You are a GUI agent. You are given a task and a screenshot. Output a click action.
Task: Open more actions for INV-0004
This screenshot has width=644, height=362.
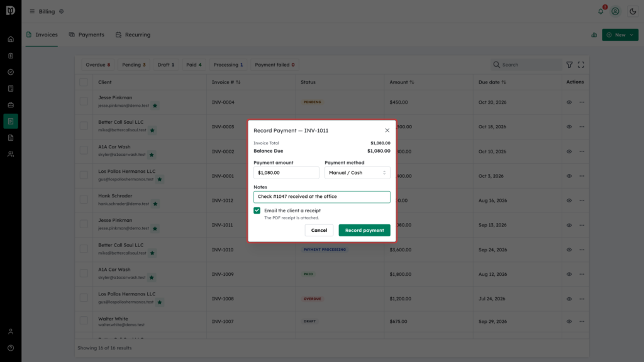[x=582, y=102]
